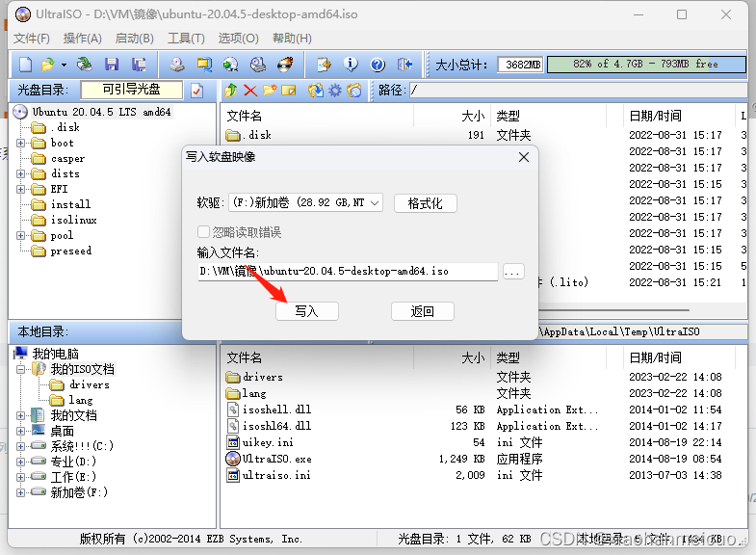756x555 pixels.
Task: Close the 写入软盘映像 dialog
Action: click(x=524, y=157)
